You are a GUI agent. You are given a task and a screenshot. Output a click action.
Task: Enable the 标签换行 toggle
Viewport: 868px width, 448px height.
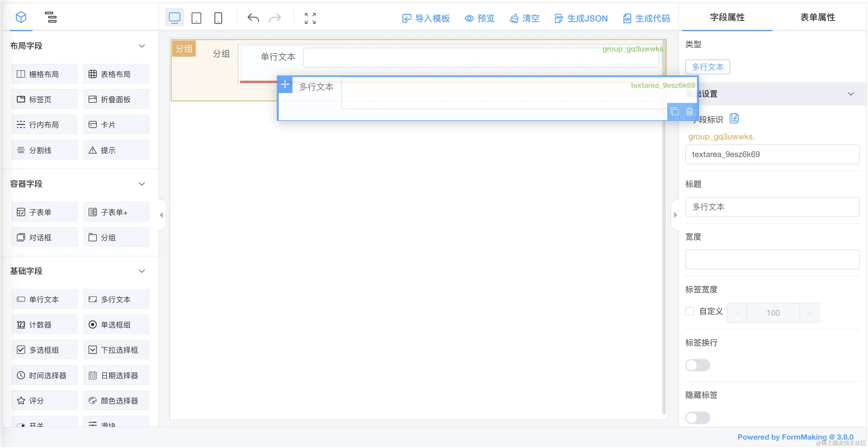(x=697, y=365)
